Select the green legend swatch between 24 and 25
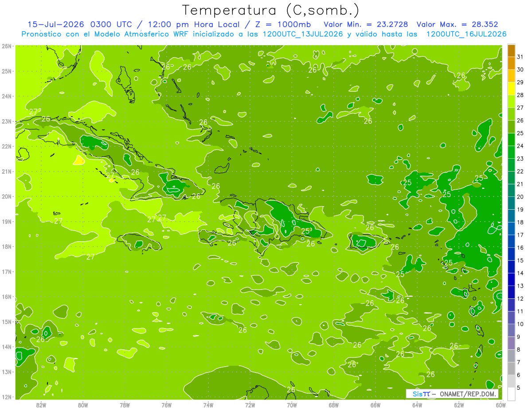This screenshot has width=532, height=411. (x=511, y=140)
